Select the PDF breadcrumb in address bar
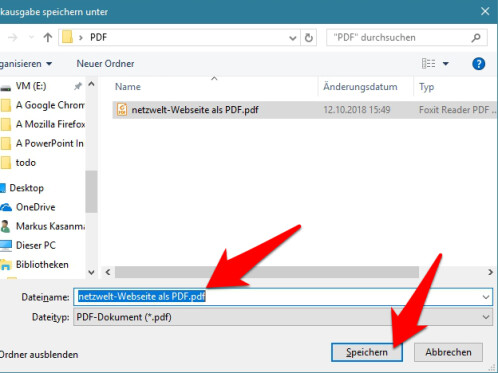This screenshot has height=373, width=498. [x=98, y=37]
